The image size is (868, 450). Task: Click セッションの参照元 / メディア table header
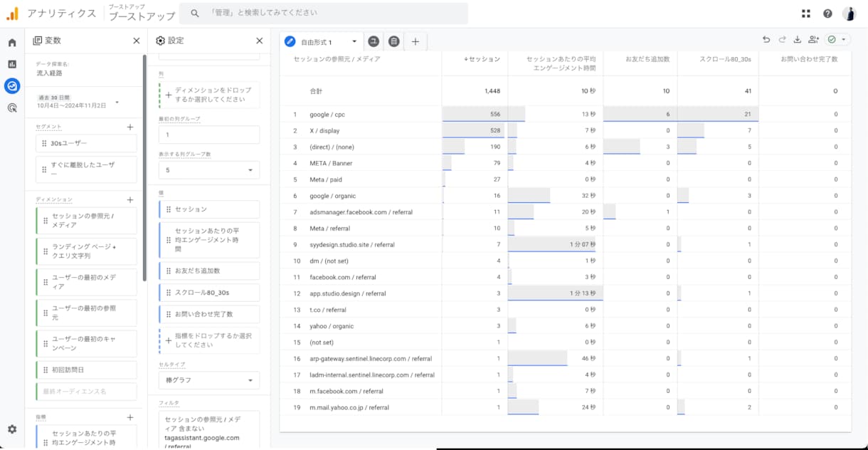pos(337,59)
